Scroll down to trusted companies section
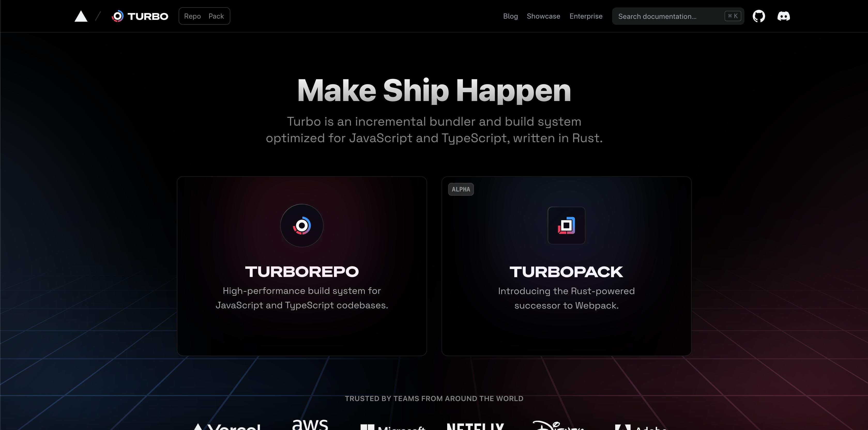Viewport: 868px width, 430px height. 434,398
